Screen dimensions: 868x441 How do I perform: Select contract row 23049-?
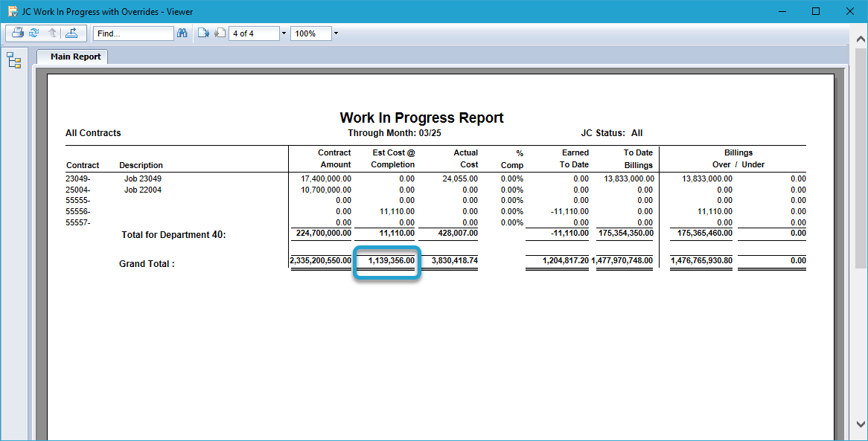tap(77, 178)
